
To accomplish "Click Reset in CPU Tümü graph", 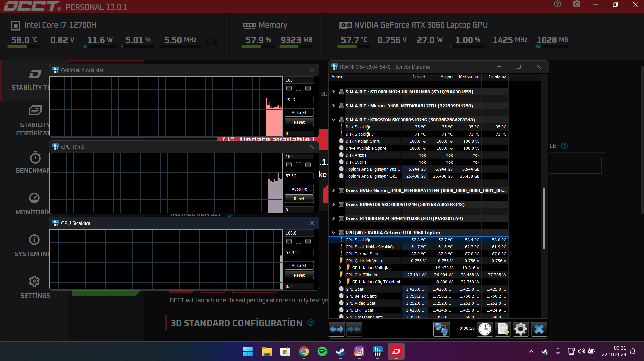I will 299,199.
